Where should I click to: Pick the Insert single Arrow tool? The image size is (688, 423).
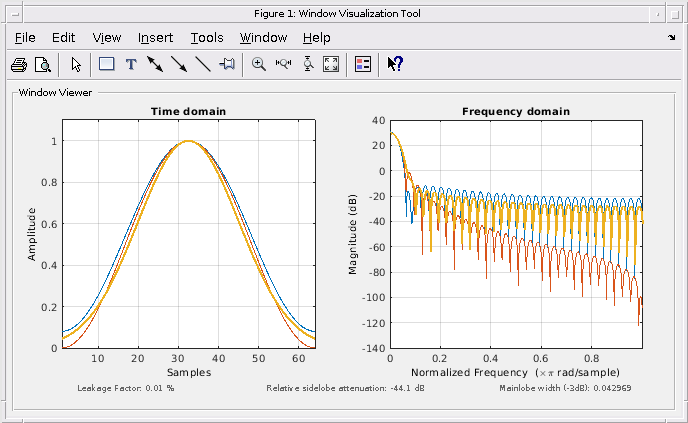[179, 65]
